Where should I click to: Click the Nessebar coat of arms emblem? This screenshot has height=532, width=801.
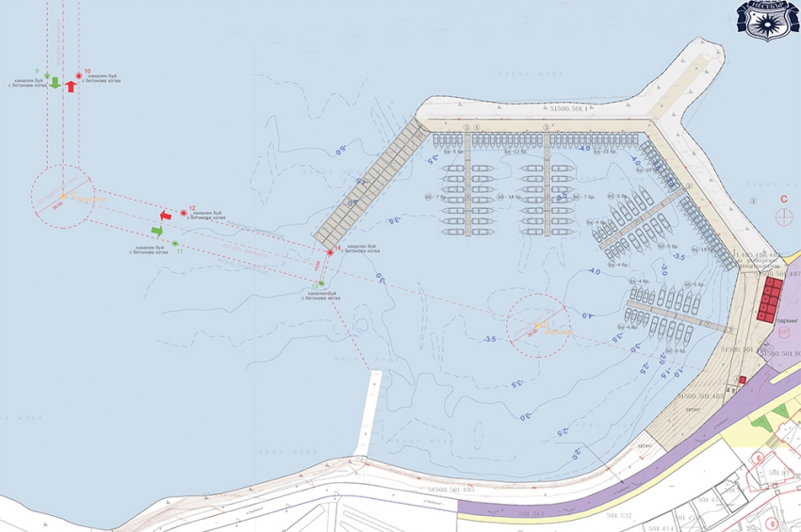tap(767, 17)
